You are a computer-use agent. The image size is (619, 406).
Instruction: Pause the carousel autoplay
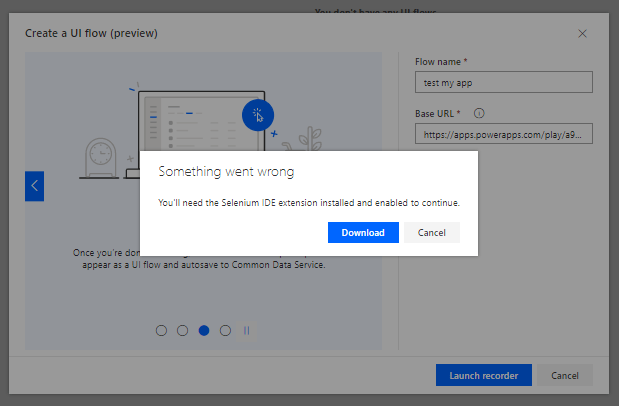pyautogui.click(x=247, y=331)
